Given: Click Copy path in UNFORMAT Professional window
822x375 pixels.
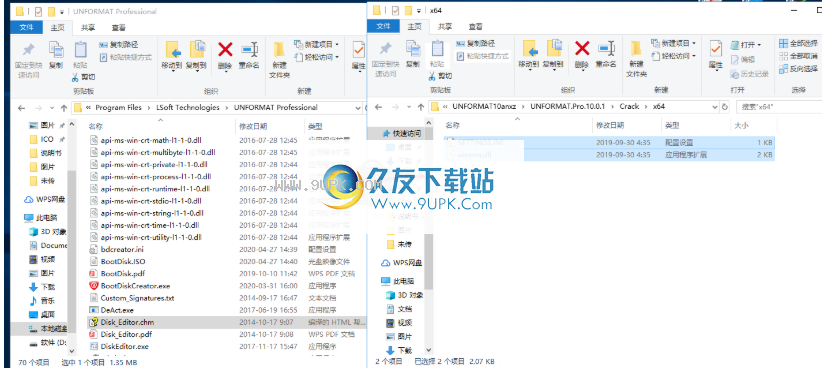Looking at the screenshot, I should pos(120,45).
